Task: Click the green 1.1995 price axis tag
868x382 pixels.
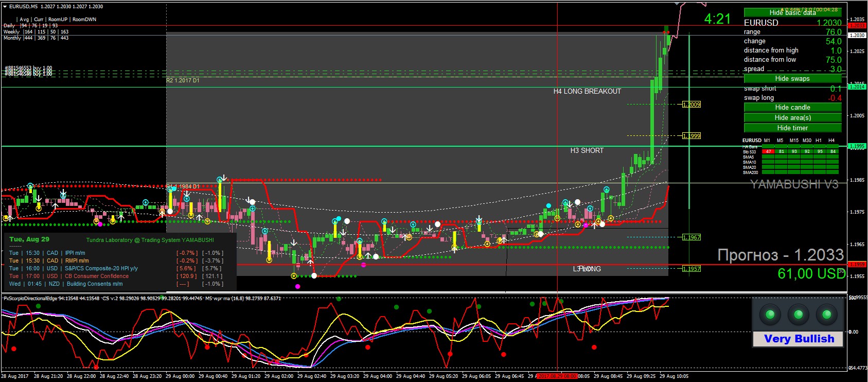Action: (x=857, y=146)
